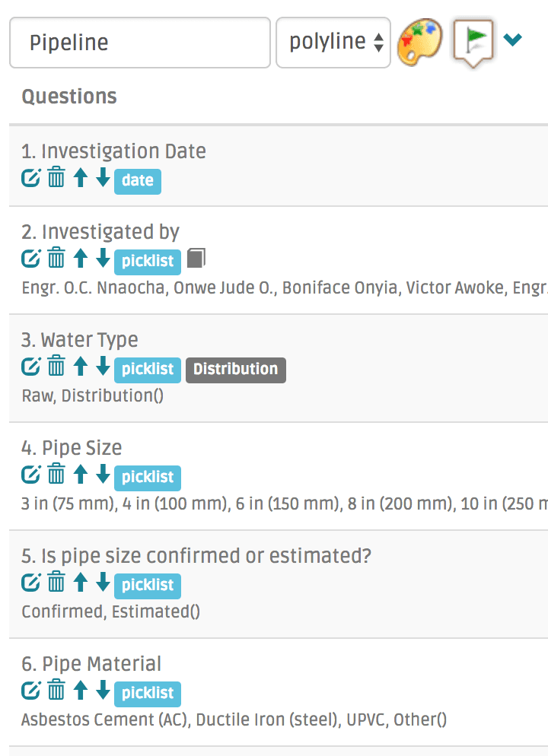Edit the Pipe Size question

click(30, 475)
